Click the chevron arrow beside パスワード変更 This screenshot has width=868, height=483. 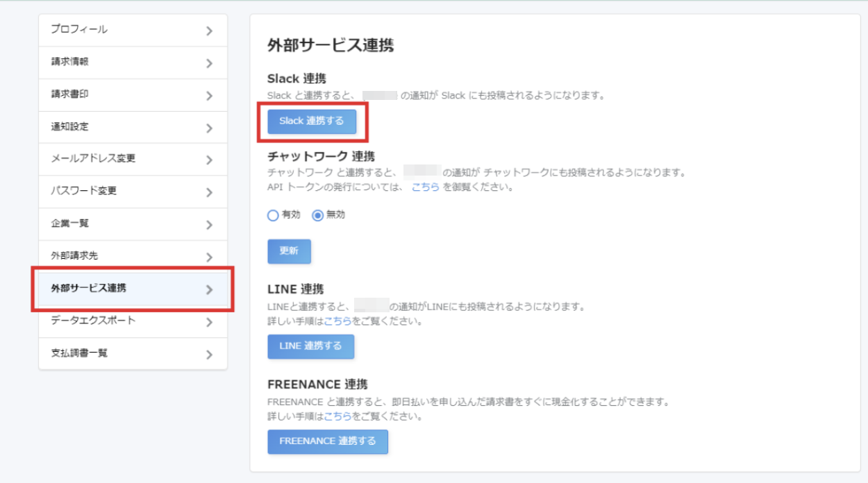(x=209, y=193)
